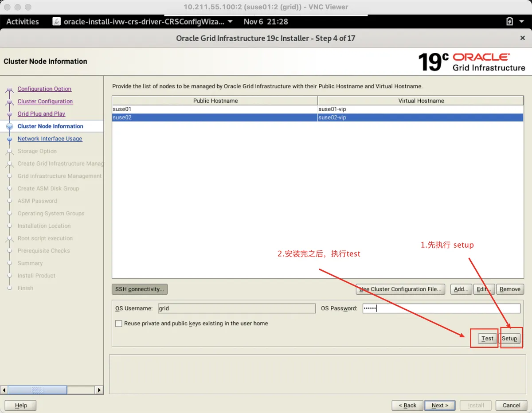This screenshot has height=413, width=532.
Task: Click Test to verify SSH connectivity
Action: (x=486, y=338)
